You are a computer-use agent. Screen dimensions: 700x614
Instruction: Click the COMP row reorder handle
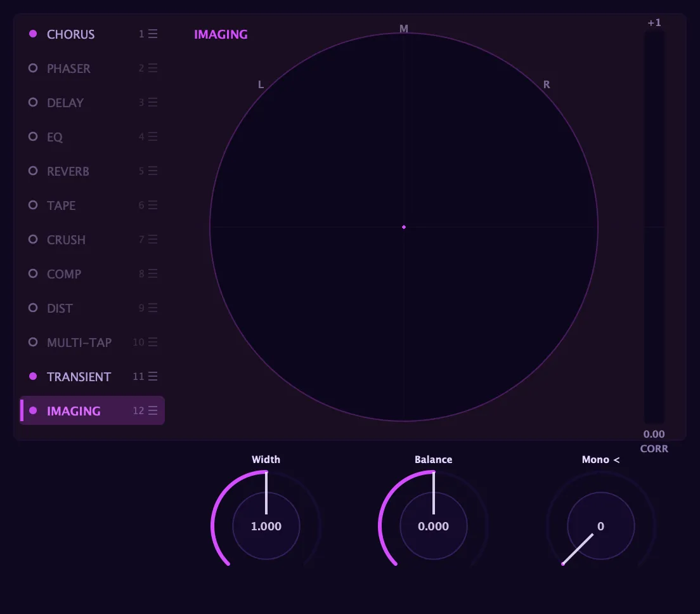(153, 273)
